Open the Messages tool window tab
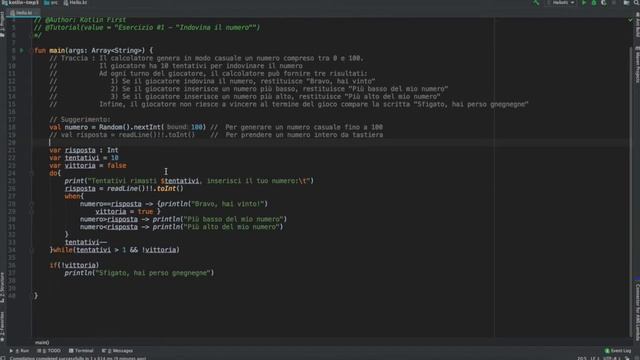The height and width of the screenshot is (360, 640). click(118, 351)
